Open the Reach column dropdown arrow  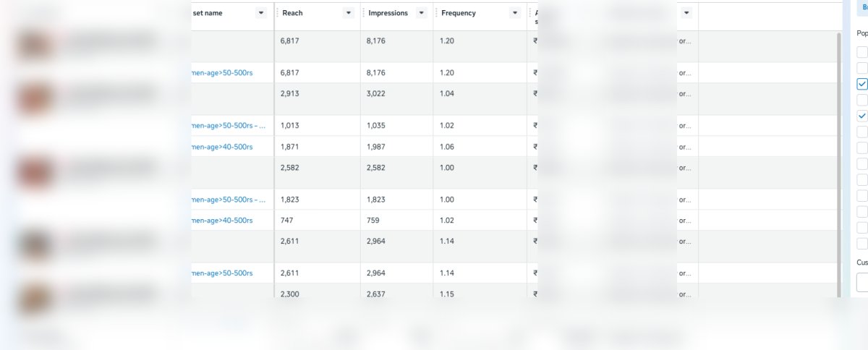coord(348,13)
